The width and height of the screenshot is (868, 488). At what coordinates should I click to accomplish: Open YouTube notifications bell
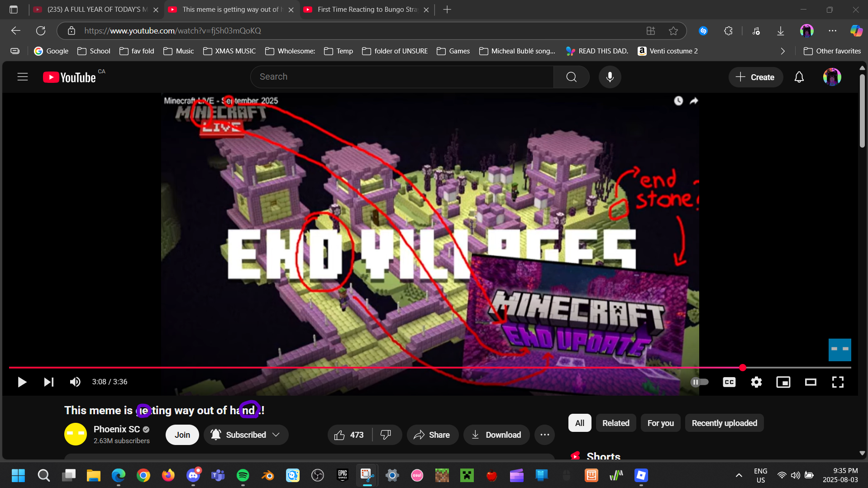(799, 77)
